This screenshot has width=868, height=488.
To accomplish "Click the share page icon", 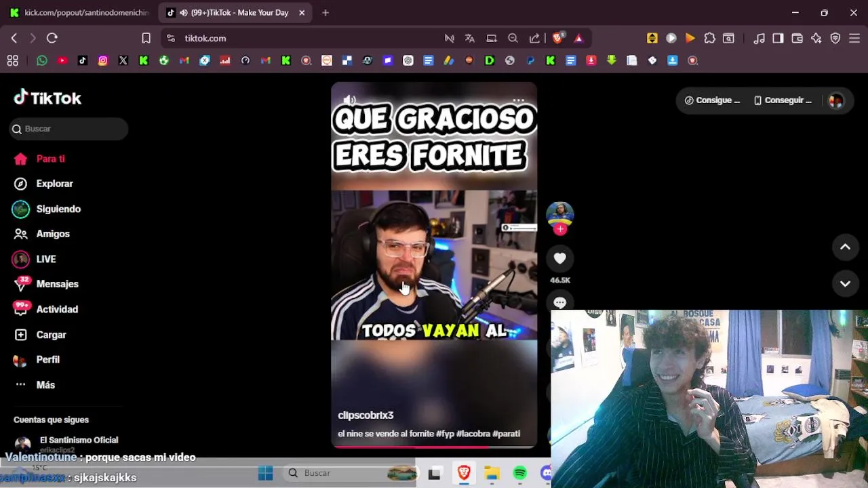I will point(535,39).
